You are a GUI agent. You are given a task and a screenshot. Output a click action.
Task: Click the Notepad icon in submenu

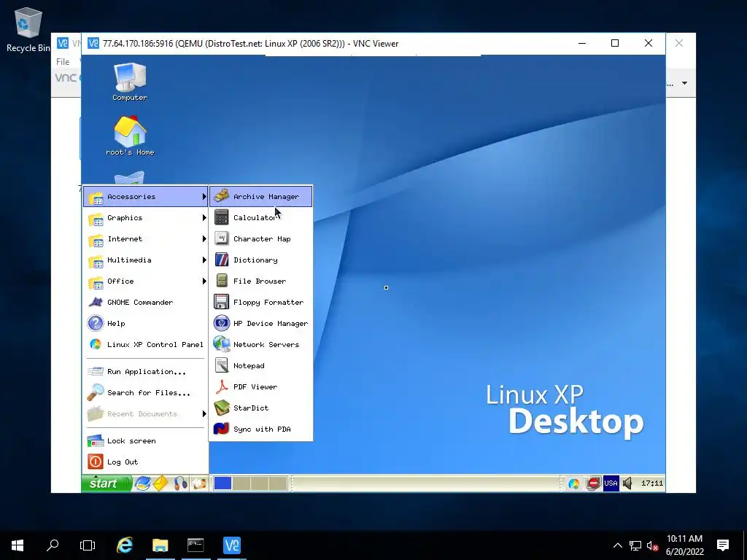[222, 366]
